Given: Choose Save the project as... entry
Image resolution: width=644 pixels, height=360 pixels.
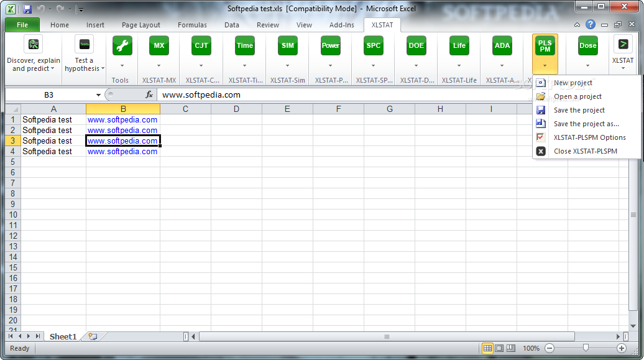Looking at the screenshot, I should [587, 124].
